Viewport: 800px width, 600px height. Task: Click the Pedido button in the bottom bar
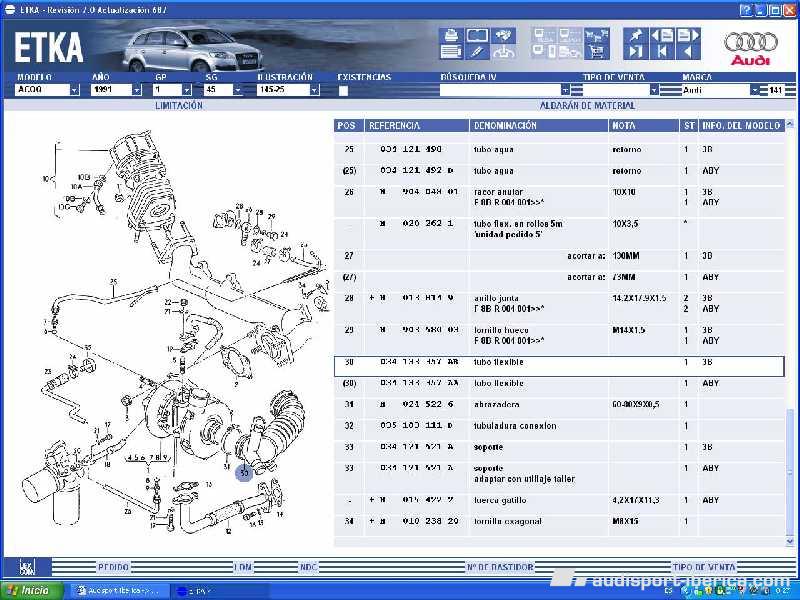tap(113, 567)
